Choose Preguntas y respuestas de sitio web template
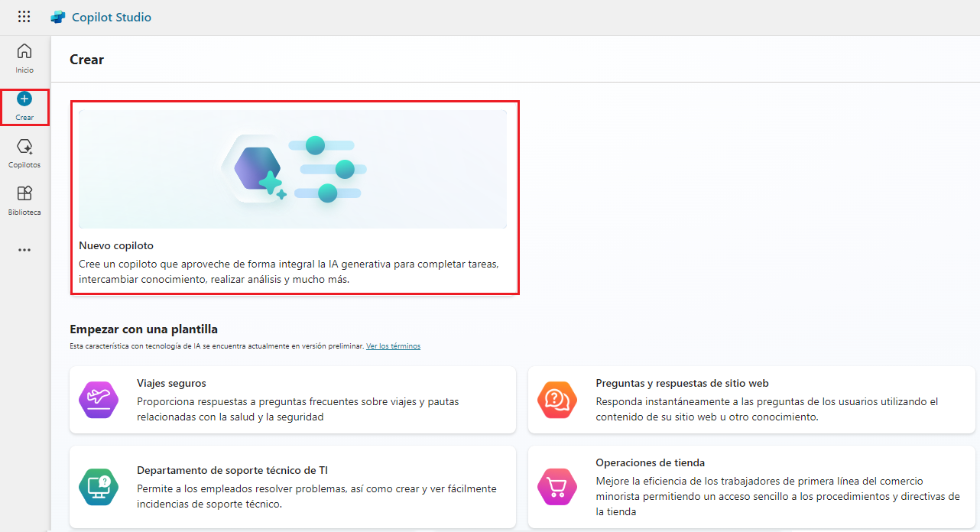Screen dimensions: 980x532 (751, 400)
